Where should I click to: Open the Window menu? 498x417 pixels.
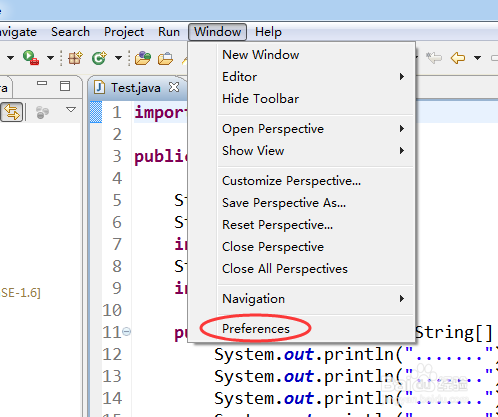pyautogui.click(x=217, y=32)
